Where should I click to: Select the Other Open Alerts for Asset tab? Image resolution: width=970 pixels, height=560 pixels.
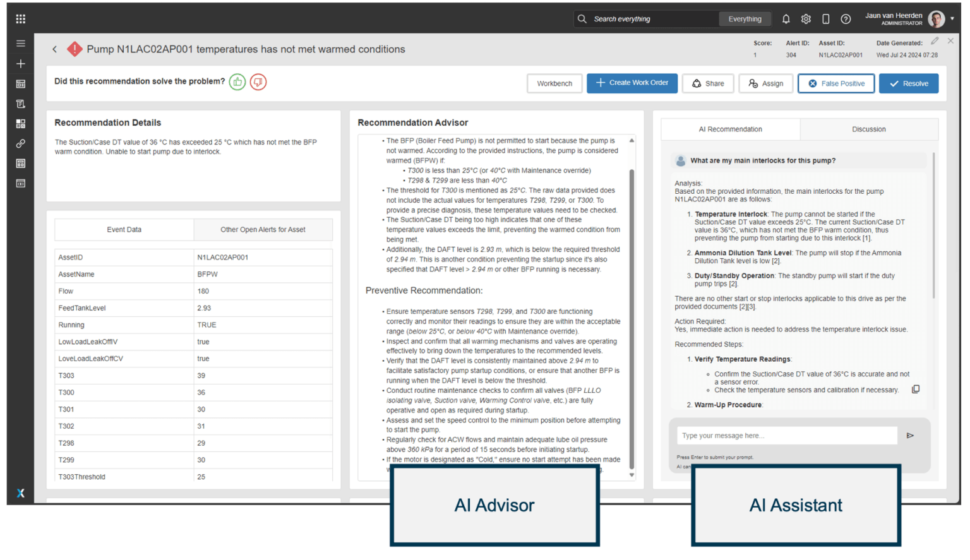coord(263,230)
